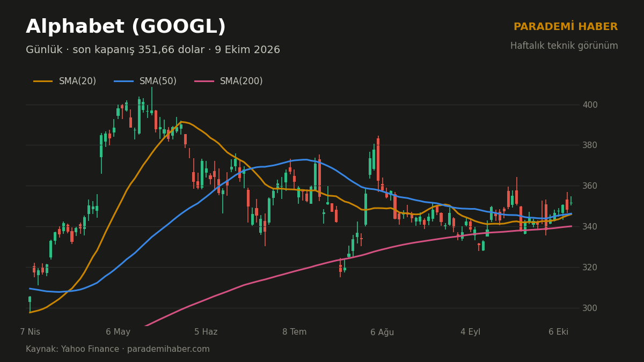Click the 360 price axis label
This screenshot has width=644, height=362.
[590, 186]
